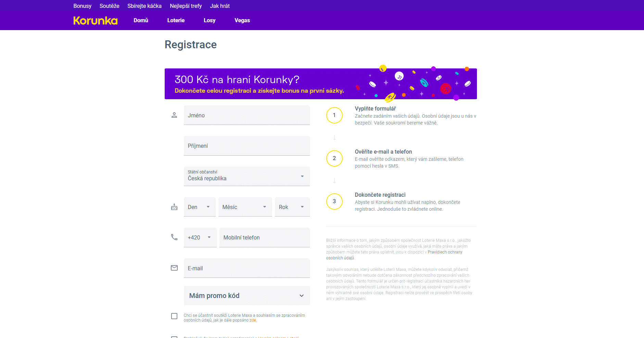Viewport: 644px width, 338px height.
Task: Focus the Příjmení input field
Action: click(247, 146)
